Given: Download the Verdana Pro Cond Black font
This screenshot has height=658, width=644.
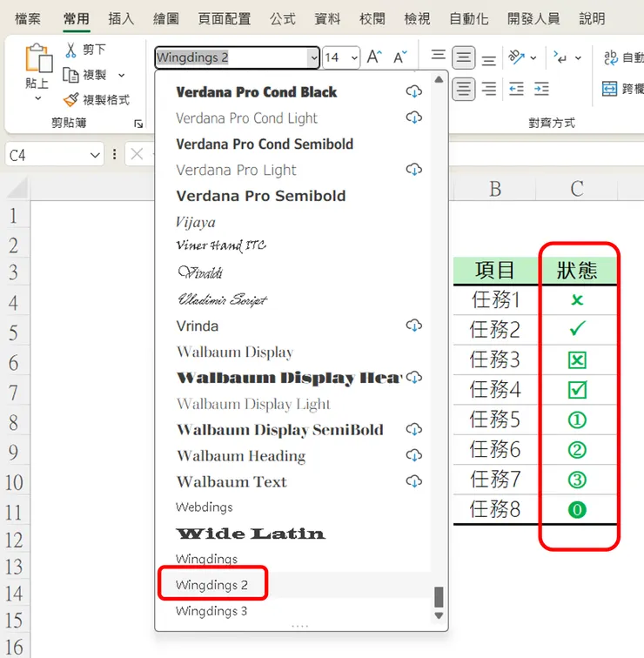Looking at the screenshot, I should (413, 91).
